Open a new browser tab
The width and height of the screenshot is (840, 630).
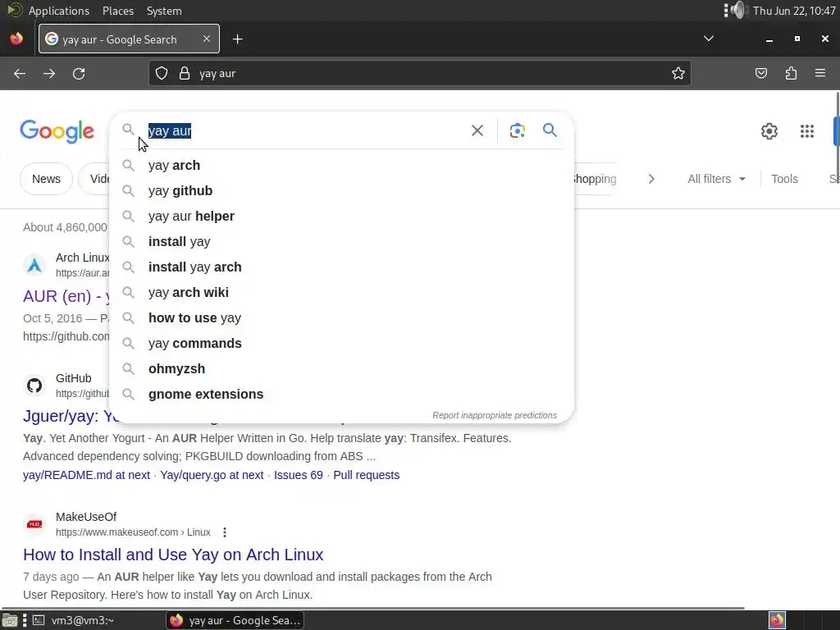pos(237,39)
